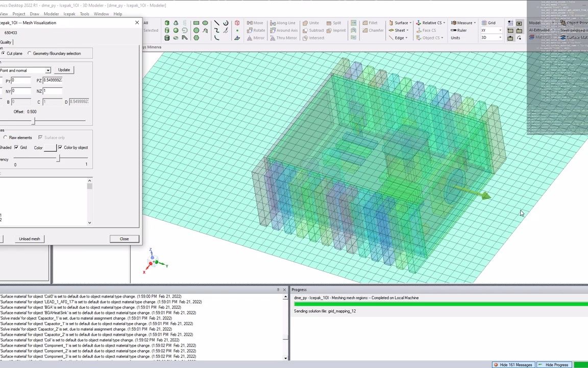This screenshot has width=588, height=368.
Task: Select the Subtract tool
Action: pos(312,30)
